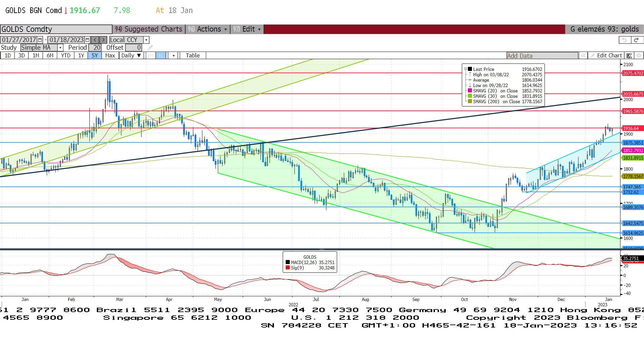Select the 5Y time range
644x344 pixels.
tap(95, 55)
